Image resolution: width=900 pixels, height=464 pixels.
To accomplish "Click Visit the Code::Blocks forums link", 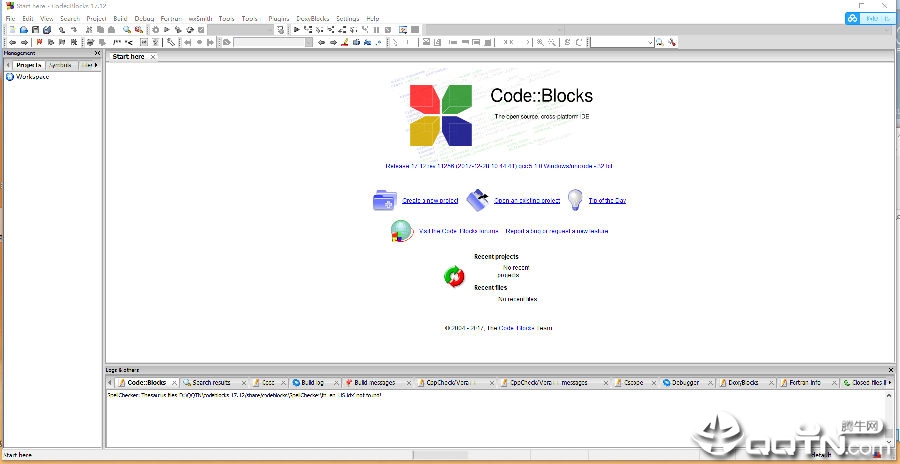I will click(458, 231).
